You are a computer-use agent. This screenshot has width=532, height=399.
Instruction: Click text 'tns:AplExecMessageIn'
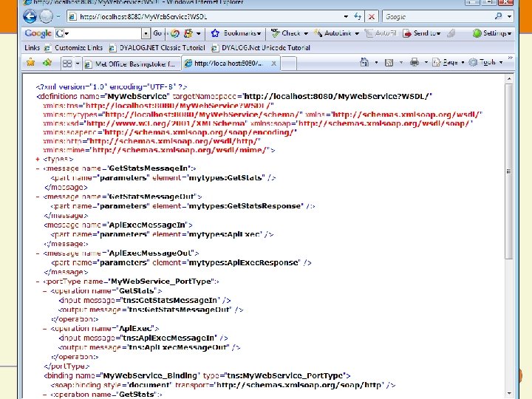click(x=168, y=338)
